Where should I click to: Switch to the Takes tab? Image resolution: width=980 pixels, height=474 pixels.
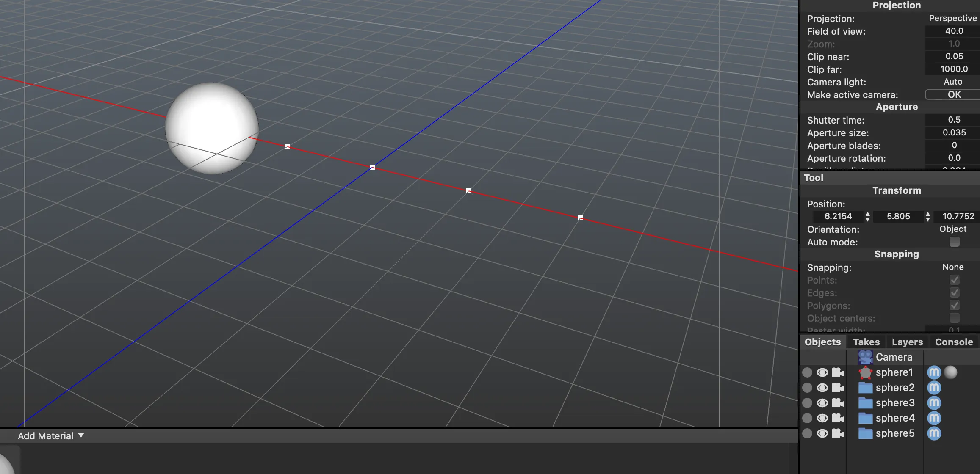click(866, 342)
